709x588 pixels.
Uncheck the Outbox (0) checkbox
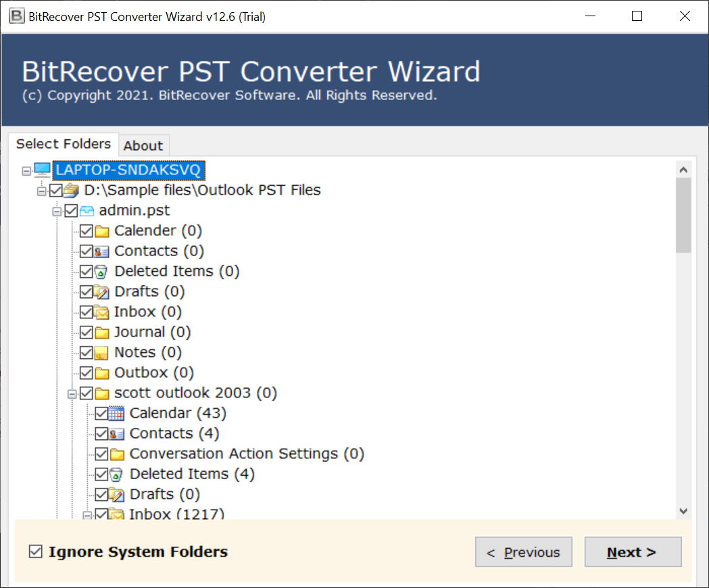pyautogui.click(x=87, y=373)
